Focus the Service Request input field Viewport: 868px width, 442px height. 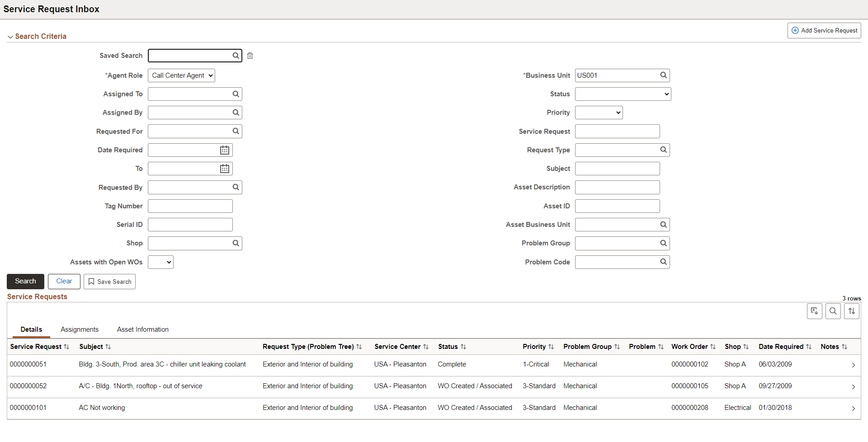(x=617, y=132)
